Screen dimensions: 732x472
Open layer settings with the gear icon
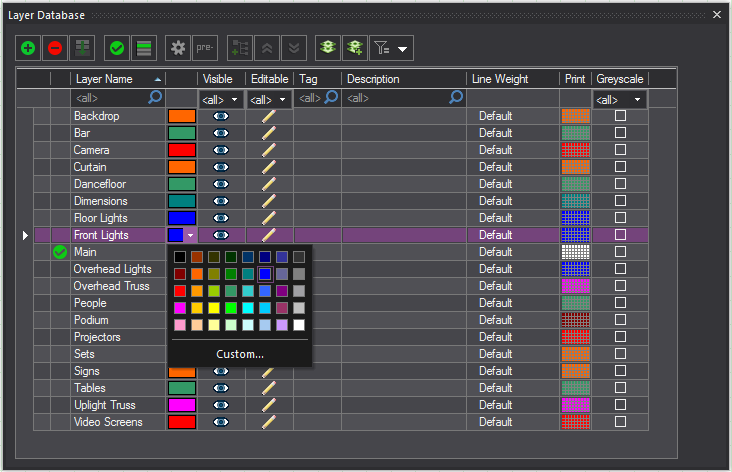click(x=178, y=48)
